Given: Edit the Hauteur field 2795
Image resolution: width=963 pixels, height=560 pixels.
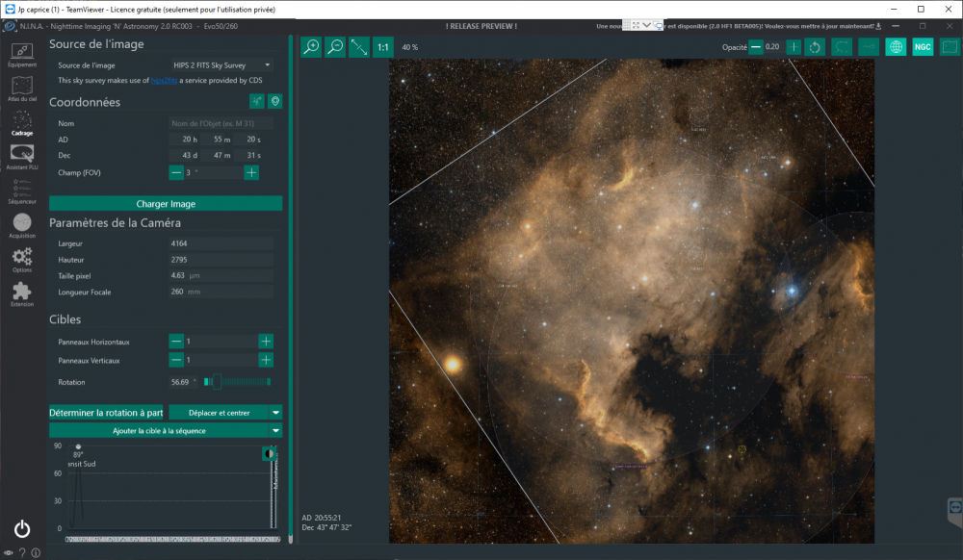Looking at the screenshot, I should click(x=221, y=260).
